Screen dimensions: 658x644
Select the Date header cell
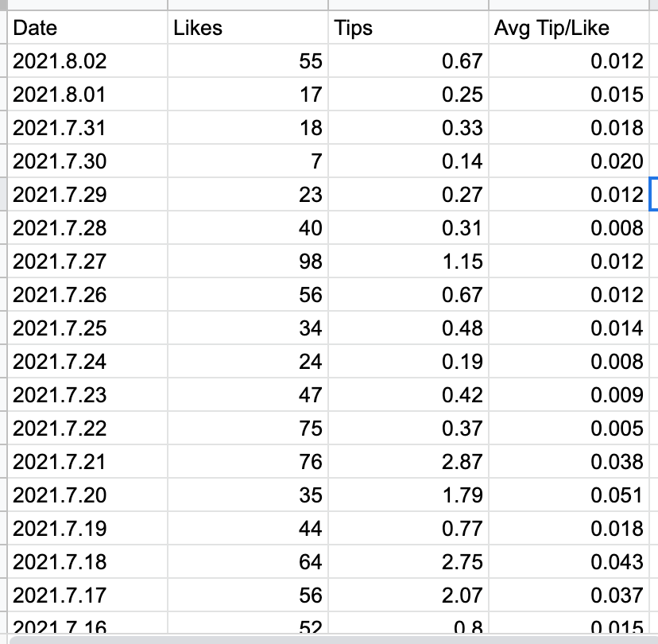click(x=87, y=27)
